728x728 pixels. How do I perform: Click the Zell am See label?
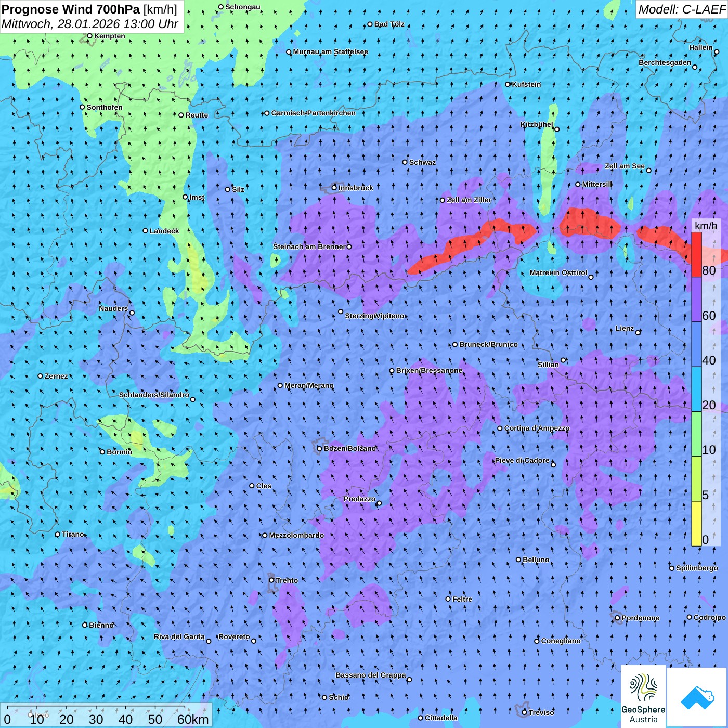[625, 166]
